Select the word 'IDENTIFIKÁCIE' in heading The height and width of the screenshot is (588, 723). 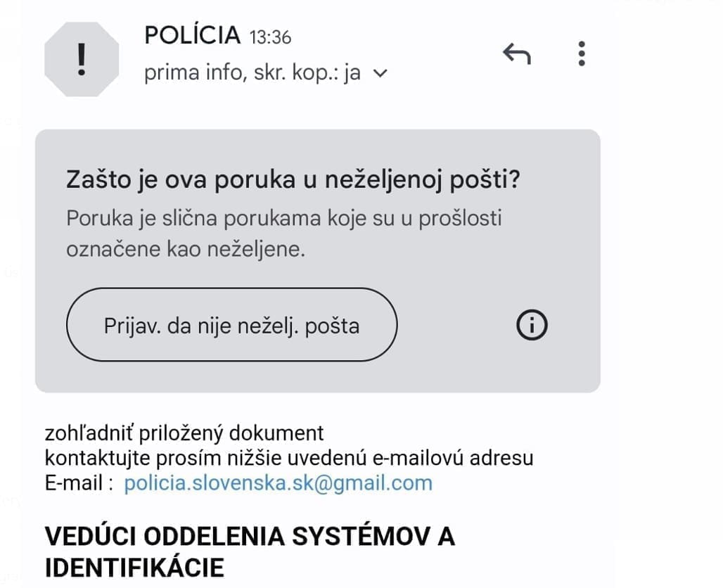pyautogui.click(x=134, y=567)
